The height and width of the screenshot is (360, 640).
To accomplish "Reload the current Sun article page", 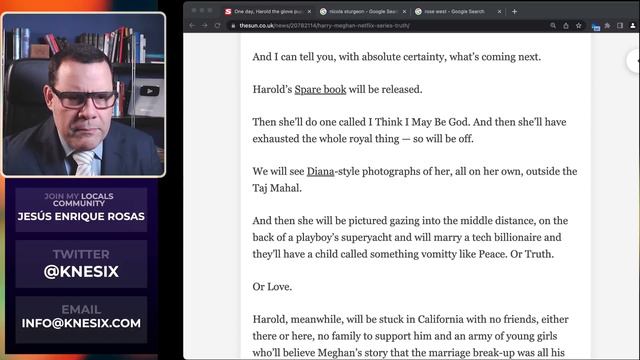I will pyautogui.click(x=218, y=25).
